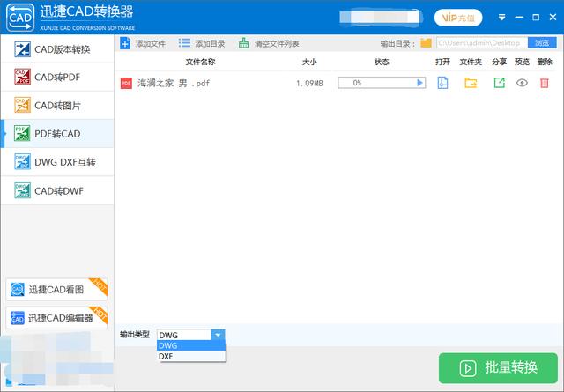The width and height of the screenshot is (564, 392).
Task: Open the converted file via 打开 icon
Action: click(442, 83)
